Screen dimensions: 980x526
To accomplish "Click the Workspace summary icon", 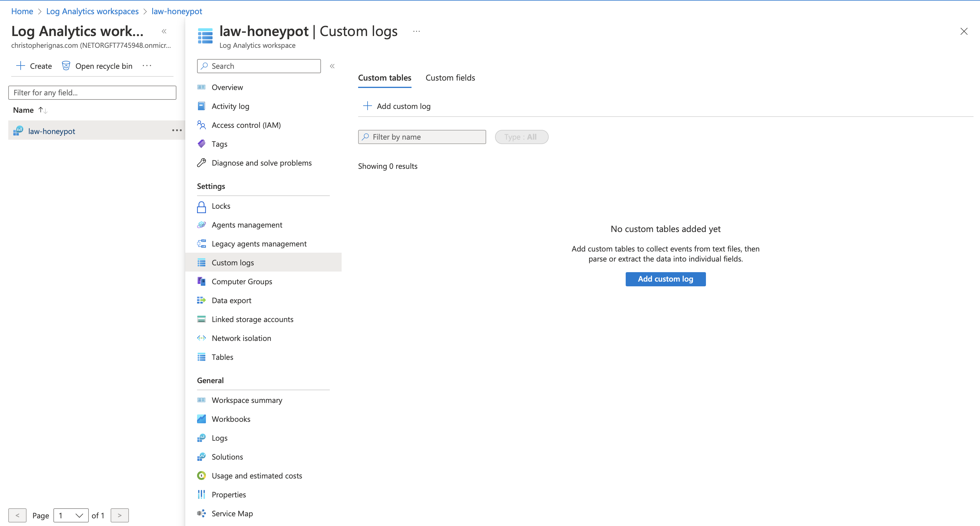I will (201, 400).
